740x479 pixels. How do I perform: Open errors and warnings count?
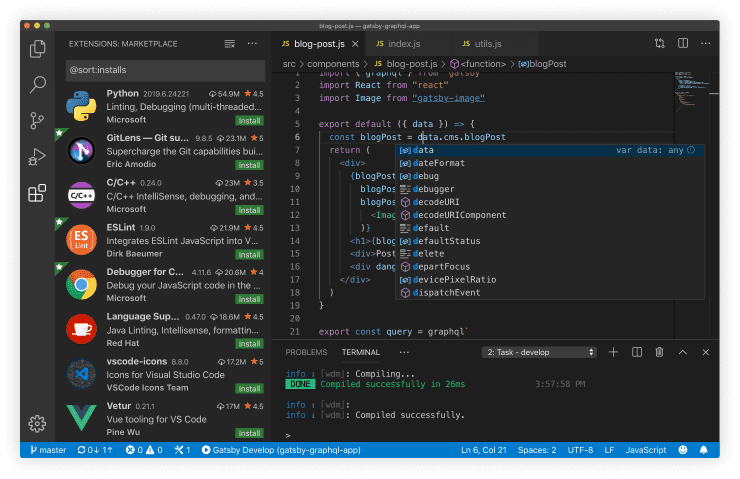click(x=144, y=450)
